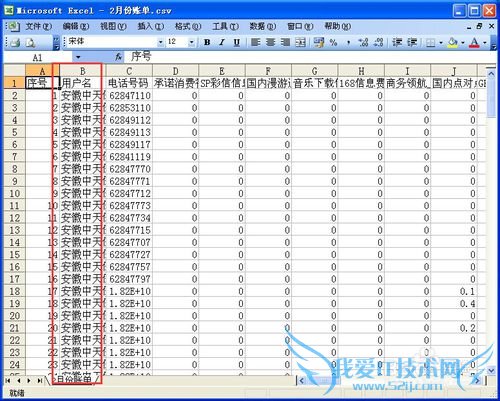
Task: Go to the first sheet with tab navigation
Action: [8, 380]
